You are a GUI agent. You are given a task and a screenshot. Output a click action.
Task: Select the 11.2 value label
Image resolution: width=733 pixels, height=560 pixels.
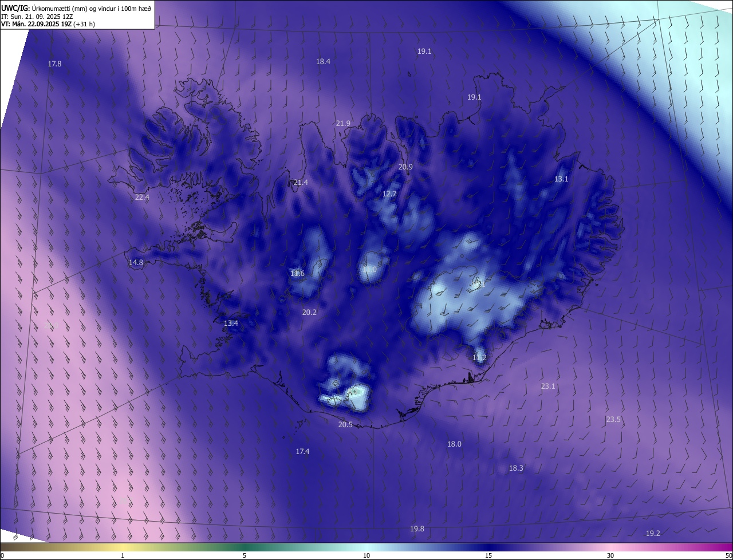point(479,358)
